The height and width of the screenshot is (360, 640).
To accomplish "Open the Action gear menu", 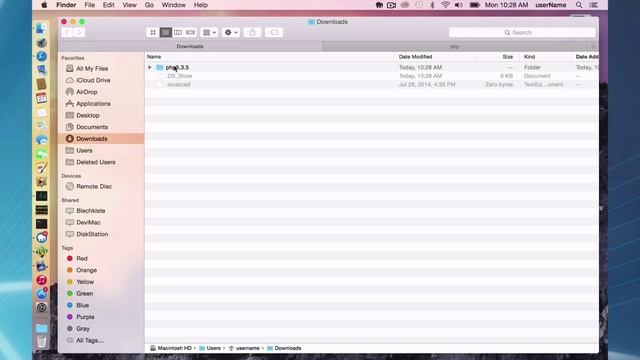I will pos(231,32).
